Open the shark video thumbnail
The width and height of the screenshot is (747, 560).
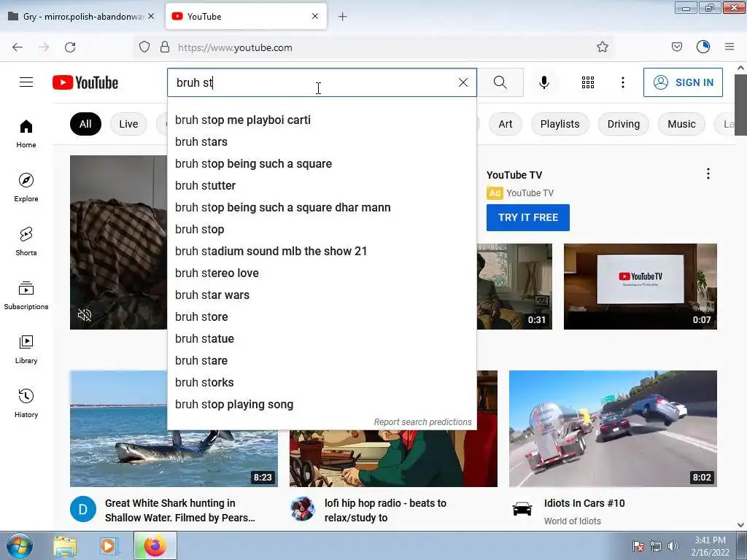point(174,429)
